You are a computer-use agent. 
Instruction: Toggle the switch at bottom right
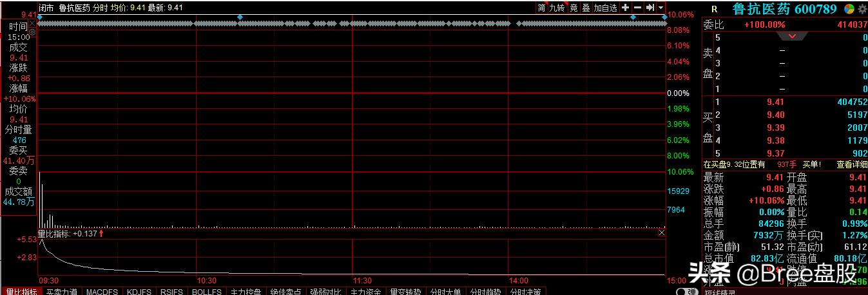(687, 291)
